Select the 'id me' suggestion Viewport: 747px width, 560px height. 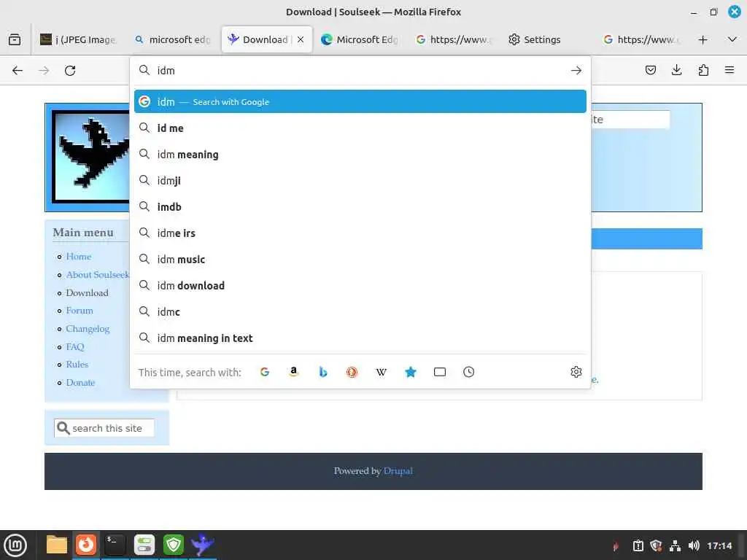point(360,128)
